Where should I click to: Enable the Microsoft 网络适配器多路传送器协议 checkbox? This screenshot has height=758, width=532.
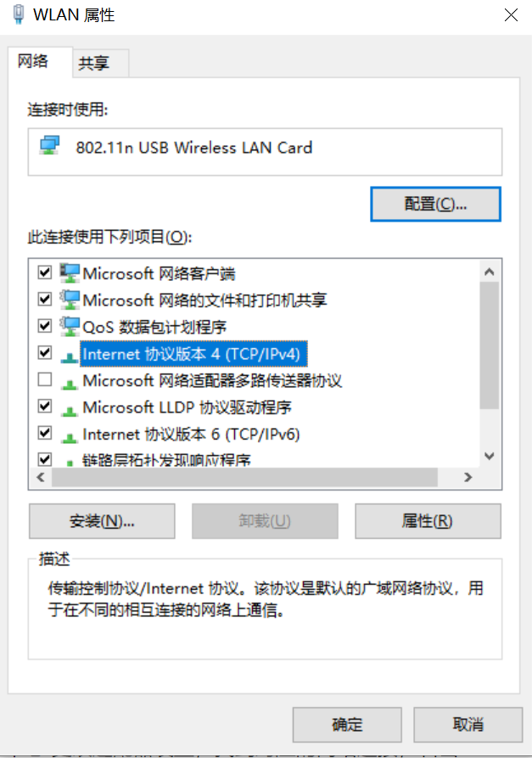[x=45, y=379]
